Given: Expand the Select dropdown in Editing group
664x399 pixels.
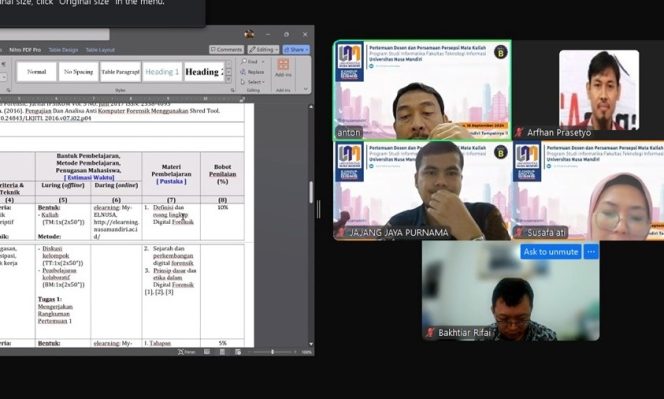Looking at the screenshot, I should 253,82.
